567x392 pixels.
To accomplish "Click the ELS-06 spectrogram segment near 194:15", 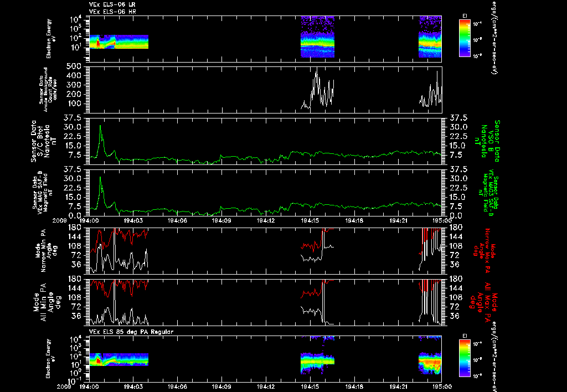I will point(317,37).
